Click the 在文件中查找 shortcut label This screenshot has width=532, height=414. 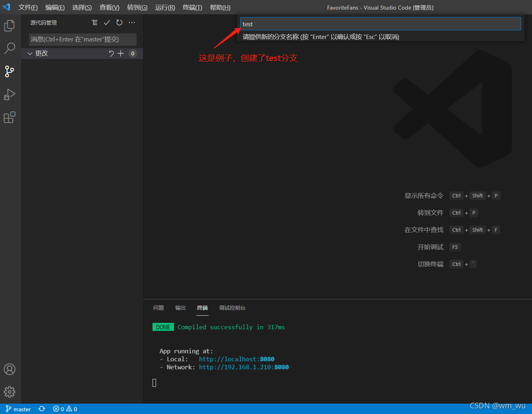coord(424,230)
